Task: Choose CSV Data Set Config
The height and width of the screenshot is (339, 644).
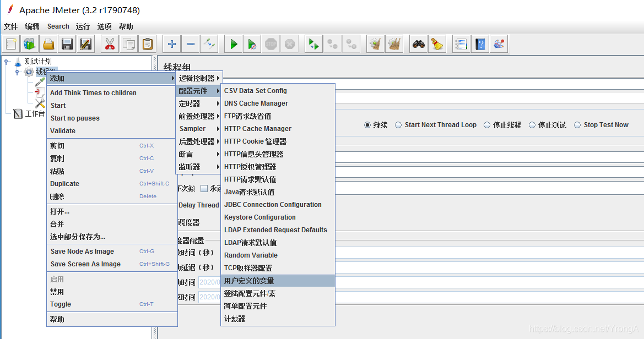Action: pyautogui.click(x=278, y=91)
